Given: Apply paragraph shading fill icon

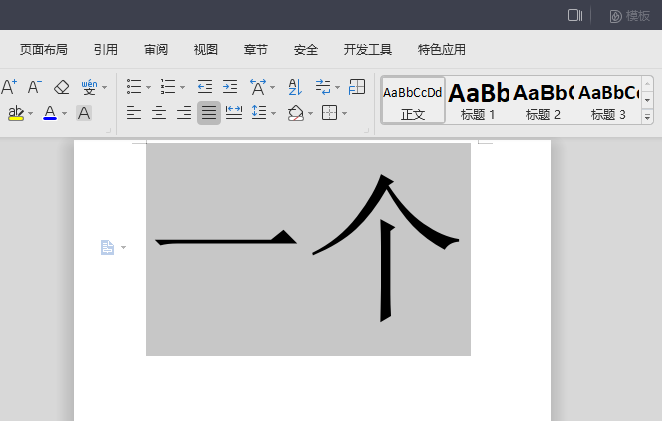Looking at the screenshot, I should (296, 113).
